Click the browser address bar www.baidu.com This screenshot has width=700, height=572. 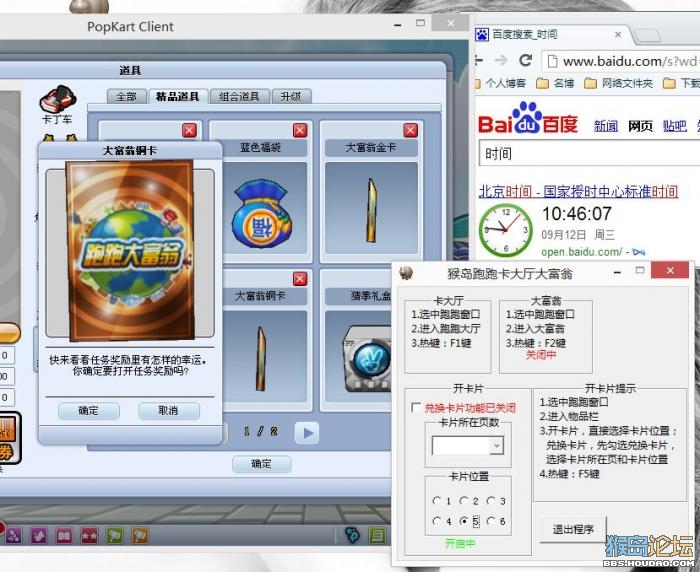621,61
